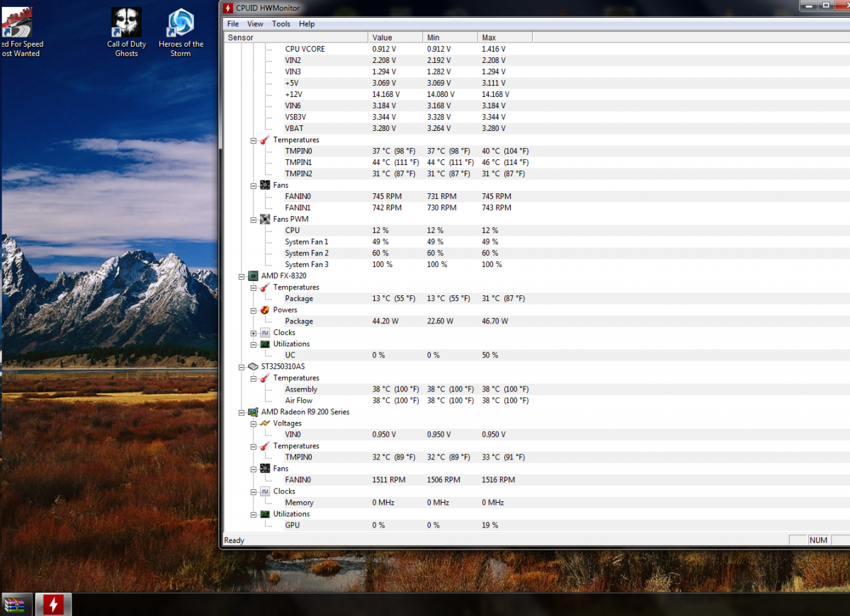Click the thermometer icon above the TMPIN0 37 °C row
This screenshot has width=850, height=616.
(x=264, y=139)
